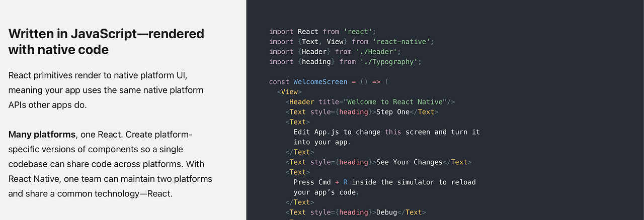Click the Header title="Welcome to React Native" line
644x220 pixels.
[x=370, y=101]
